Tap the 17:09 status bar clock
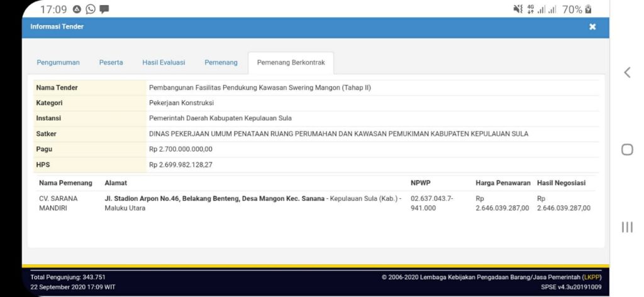The image size is (644, 297). click(x=53, y=9)
